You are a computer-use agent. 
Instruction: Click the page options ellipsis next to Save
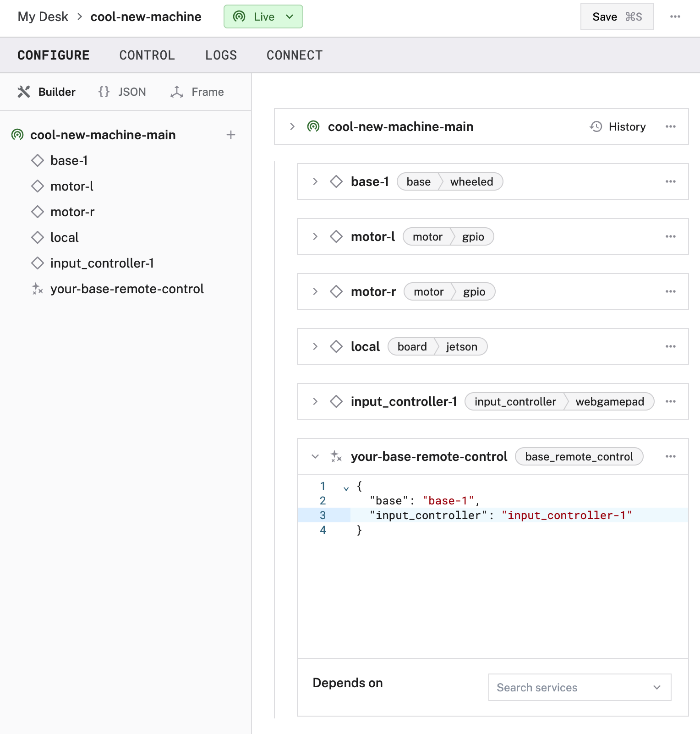tap(675, 16)
